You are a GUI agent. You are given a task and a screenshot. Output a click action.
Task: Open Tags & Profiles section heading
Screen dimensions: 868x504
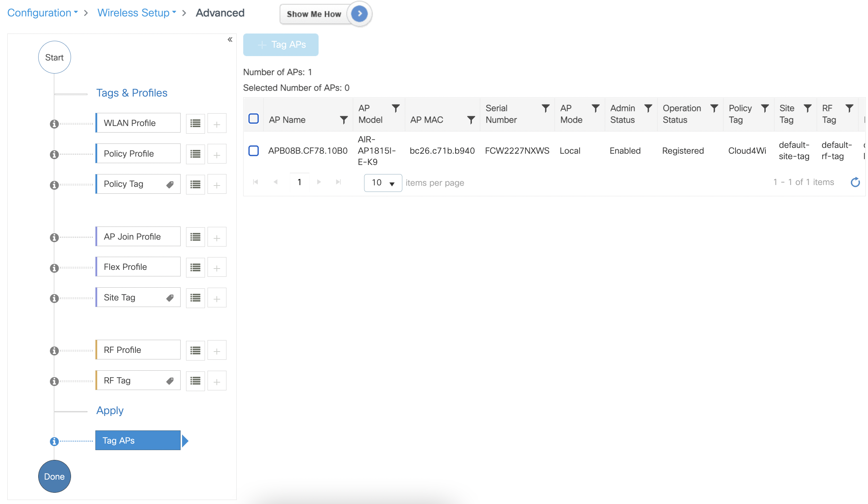point(132,93)
